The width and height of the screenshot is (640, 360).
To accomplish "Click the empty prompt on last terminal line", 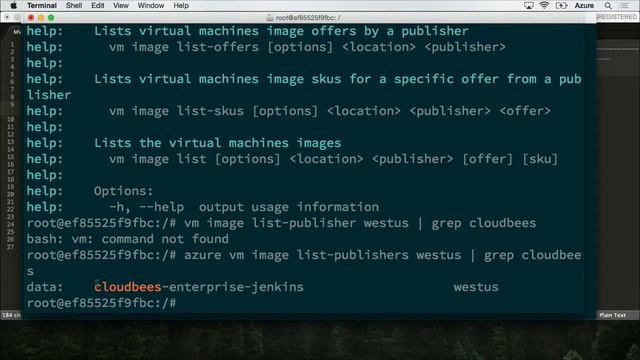I will 101,303.
